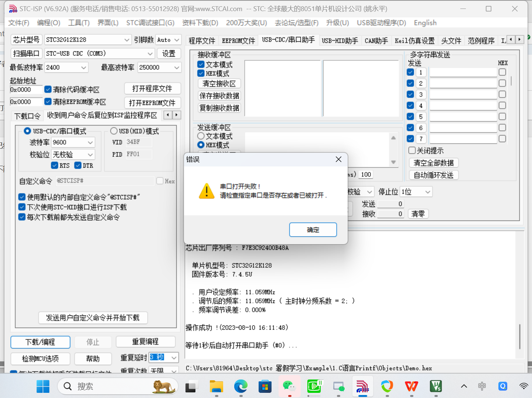532x398 pixels.
Task: Click the 检测MCU选项 button
Action: pos(40,358)
